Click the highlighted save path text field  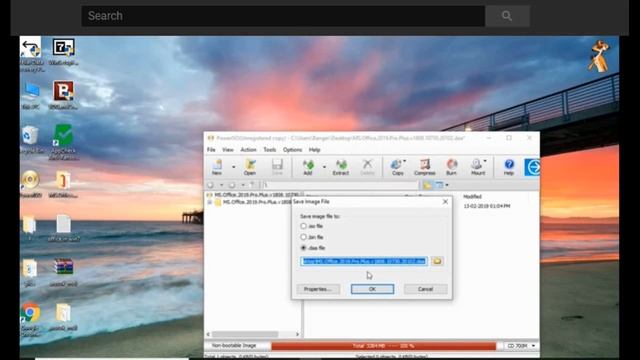pos(364,261)
